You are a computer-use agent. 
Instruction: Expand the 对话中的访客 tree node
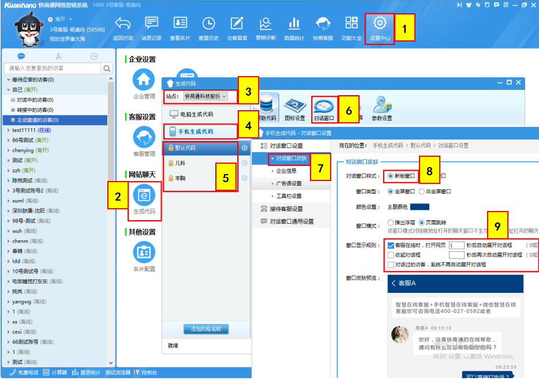pyautogui.click(x=13, y=100)
